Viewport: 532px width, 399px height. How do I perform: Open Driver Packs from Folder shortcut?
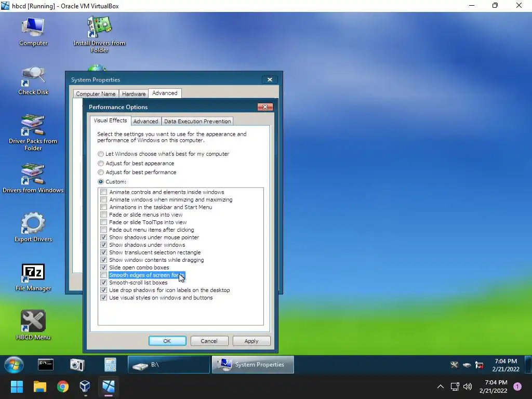[33, 132]
